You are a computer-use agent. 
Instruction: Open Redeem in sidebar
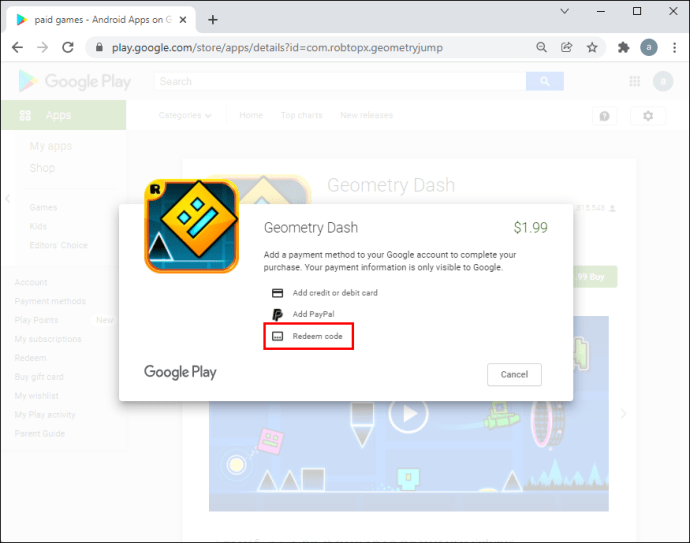(x=30, y=358)
